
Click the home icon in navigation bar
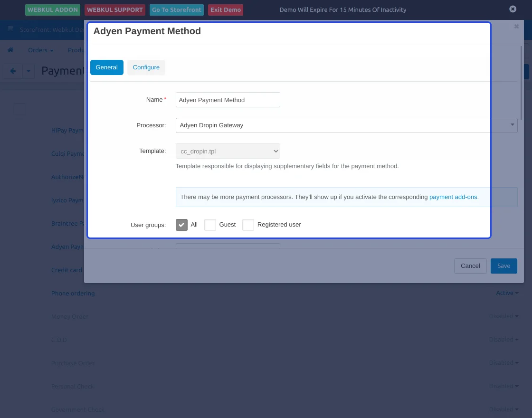tap(10, 50)
